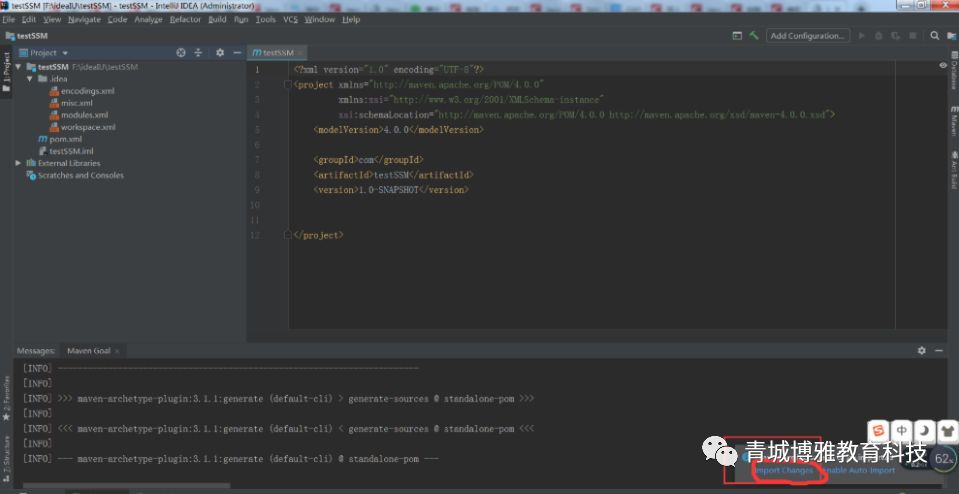Image resolution: width=959 pixels, height=494 pixels.
Task: Hide the Messages panel with minus icon
Action: pos(940,350)
